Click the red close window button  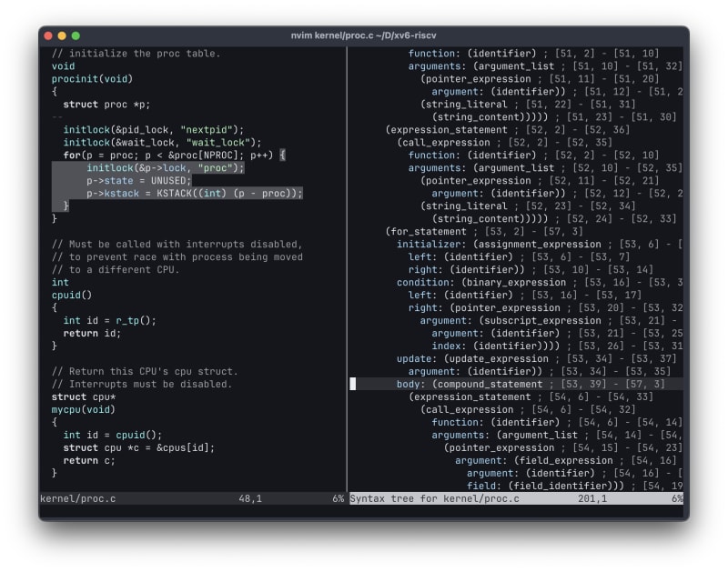(x=48, y=35)
